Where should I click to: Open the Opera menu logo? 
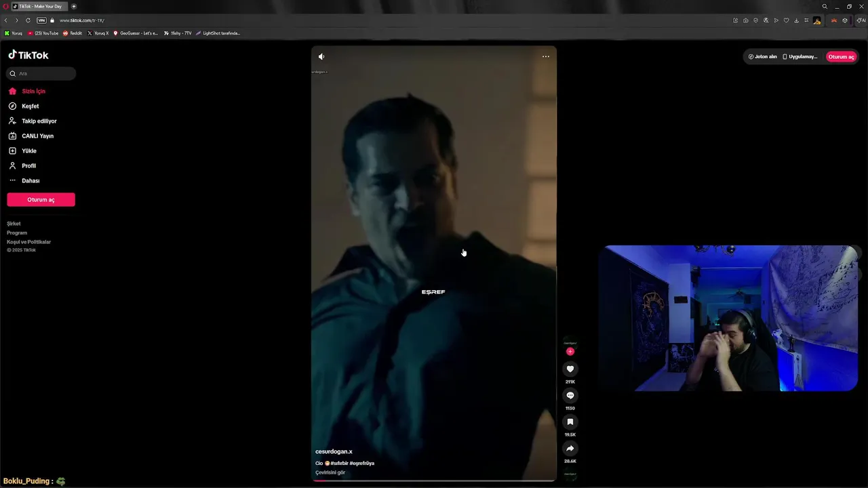(x=5, y=6)
